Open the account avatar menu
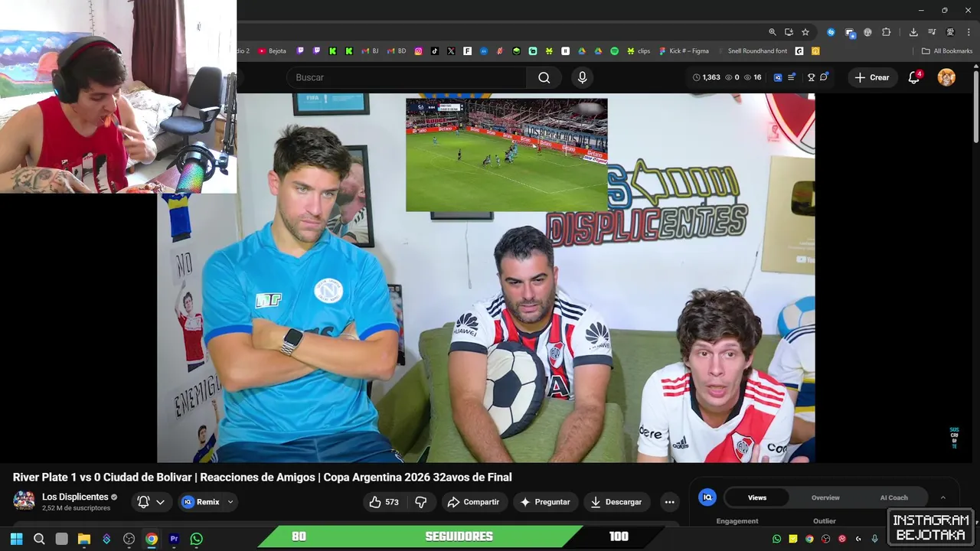This screenshot has width=980, height=551. coord(946,77)
